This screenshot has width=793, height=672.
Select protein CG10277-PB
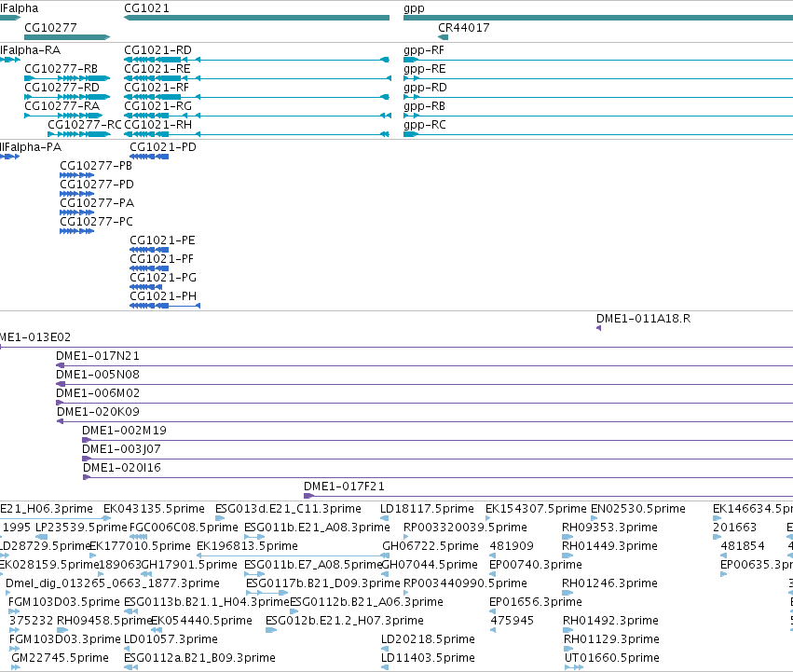pyautogui.click(x=76, y=175)
